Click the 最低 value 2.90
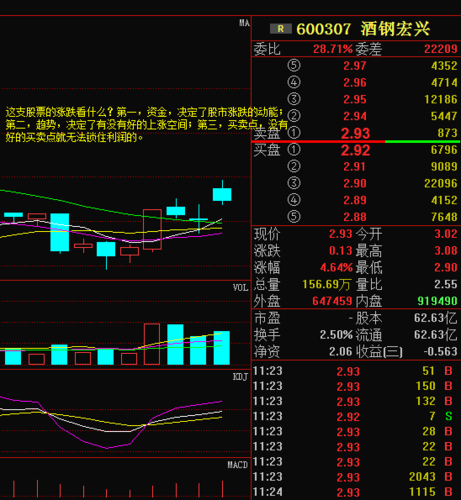The width and height of the screenshot is (461, 500). (446, 267)
